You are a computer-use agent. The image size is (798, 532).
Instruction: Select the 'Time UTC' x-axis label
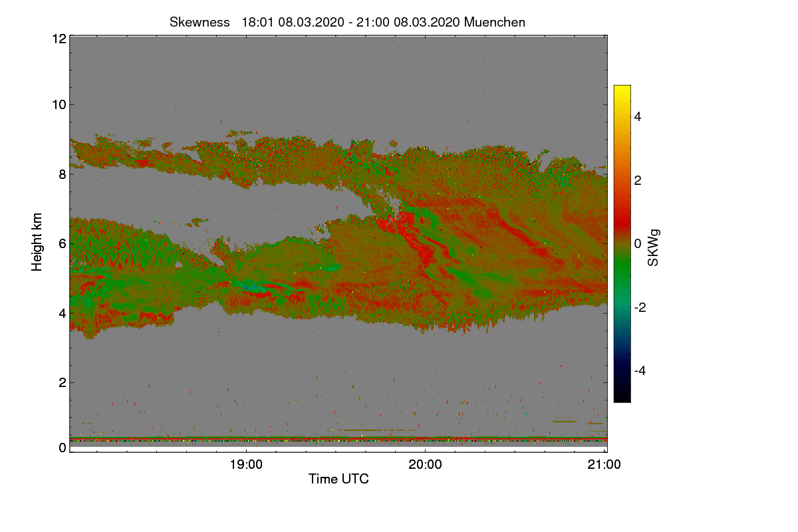coord(338,479)
